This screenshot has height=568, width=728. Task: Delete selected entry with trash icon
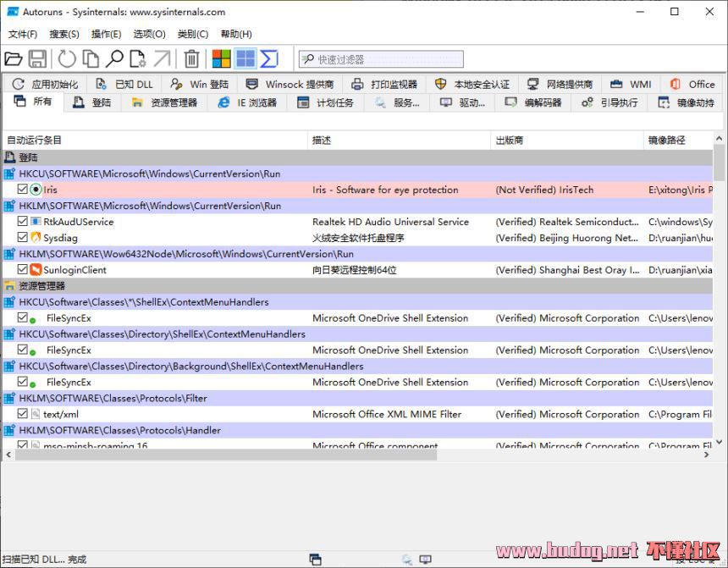click(x=192, y=58)
